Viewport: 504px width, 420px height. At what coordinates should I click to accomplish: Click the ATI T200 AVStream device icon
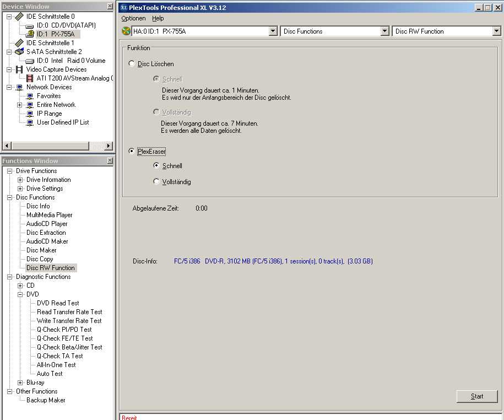tap(30, 78)
